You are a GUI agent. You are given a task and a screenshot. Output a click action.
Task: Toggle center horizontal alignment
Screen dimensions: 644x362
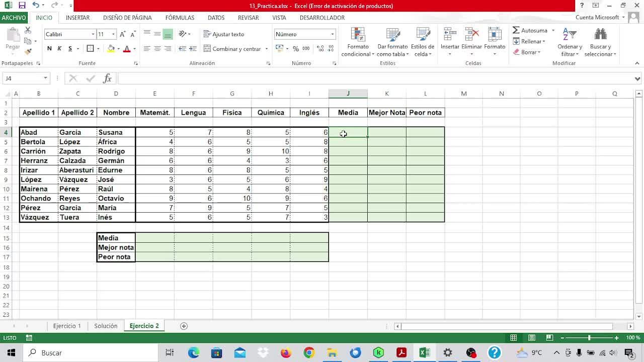(157, 49)
